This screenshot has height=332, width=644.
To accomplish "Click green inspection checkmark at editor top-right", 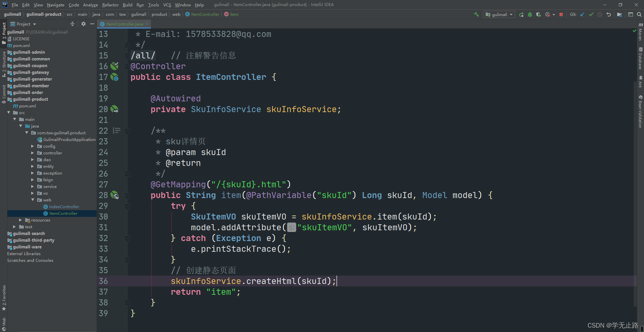I will click(x=634, y=31).
